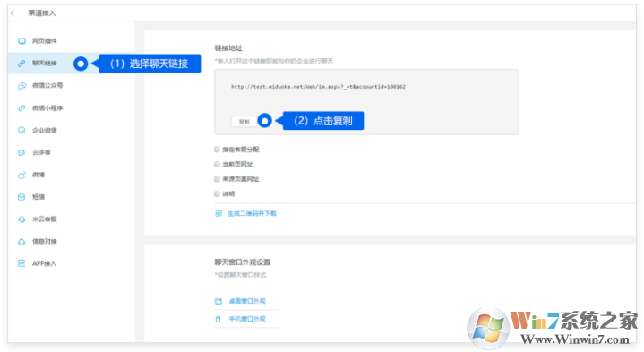The width and height of the screenshot is (644, 352).
Task: Click the 微信小程序 link icon
Action: pyautogui.click(x=21, y=108)
